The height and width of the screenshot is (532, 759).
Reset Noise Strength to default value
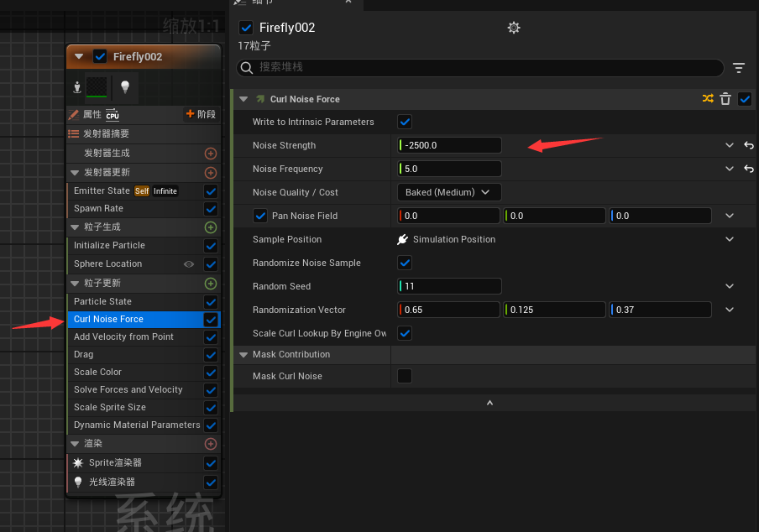(x=748, y=145)
